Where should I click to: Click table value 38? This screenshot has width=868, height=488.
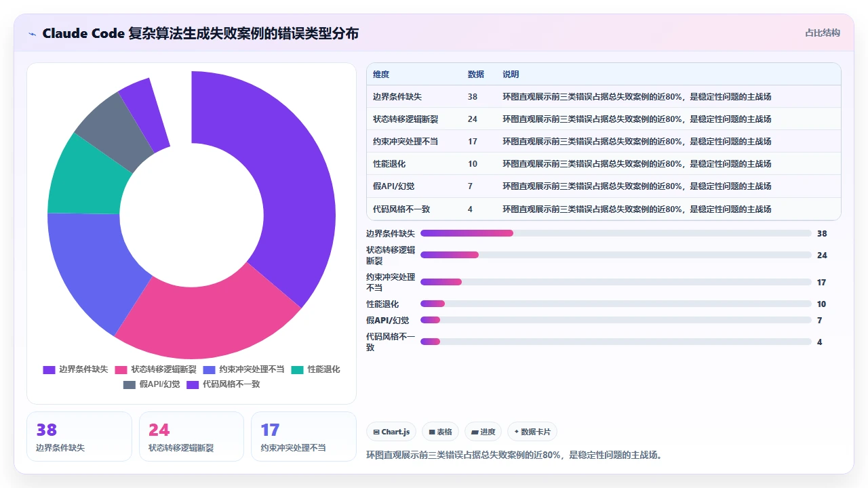tap(473, 97)
